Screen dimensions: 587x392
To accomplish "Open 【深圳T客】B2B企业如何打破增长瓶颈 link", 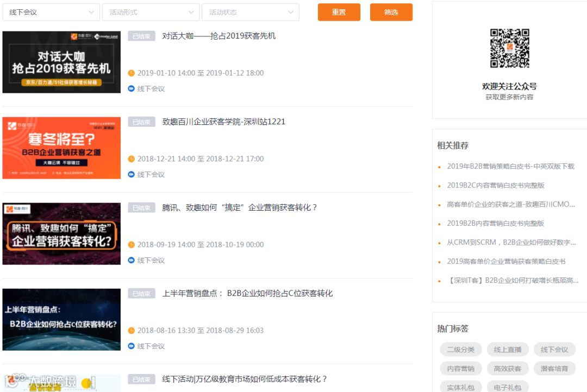I will click(x=513, y=281).
